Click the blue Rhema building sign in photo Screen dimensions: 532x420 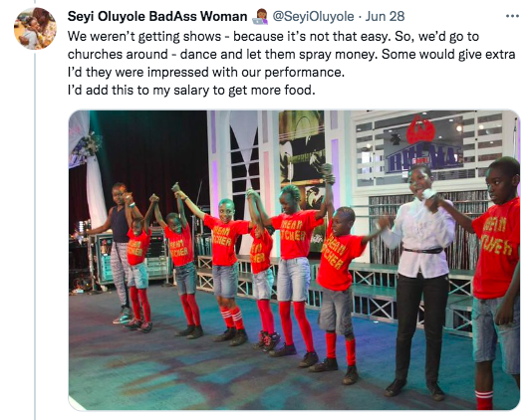(424, 158)
